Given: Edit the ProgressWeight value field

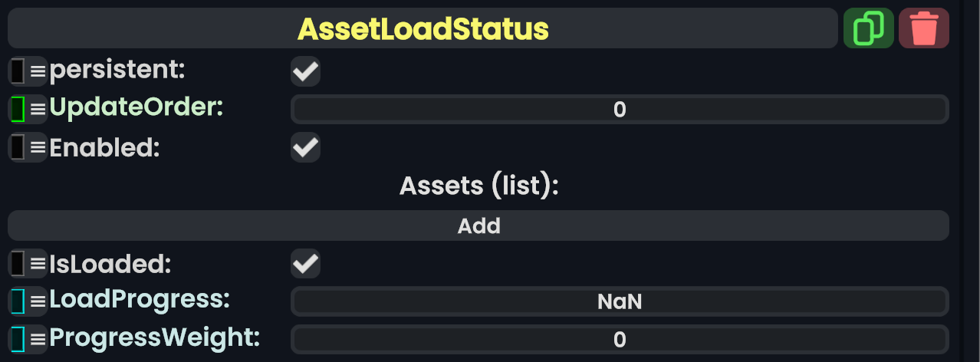Looking at the screenshot, I should pos(620,339).
